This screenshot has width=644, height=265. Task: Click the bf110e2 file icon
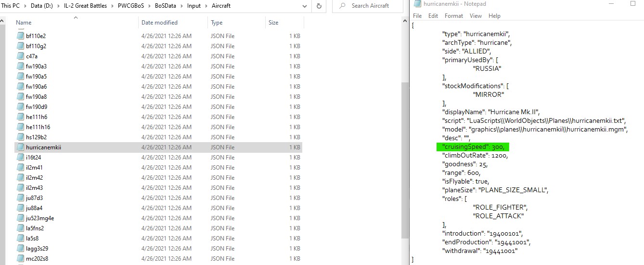[20, 36]
